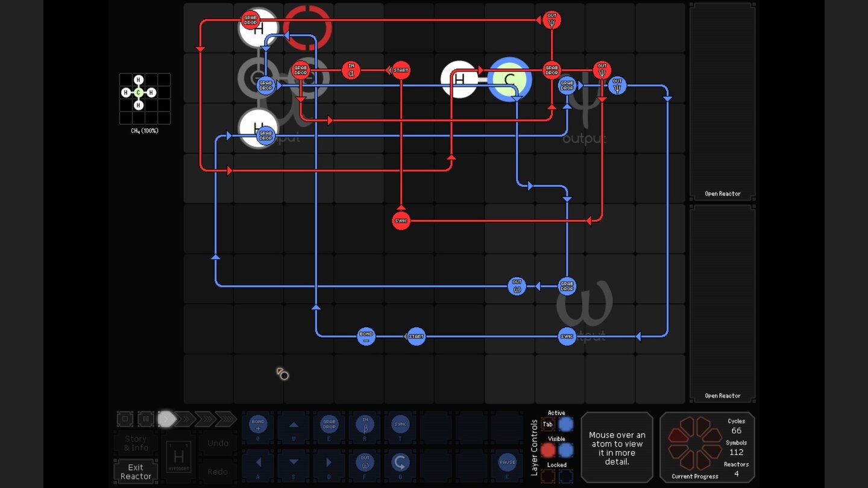Screen dimensions: 868x488
Task: Toggle red layer visibility
Action: point(548,450)
